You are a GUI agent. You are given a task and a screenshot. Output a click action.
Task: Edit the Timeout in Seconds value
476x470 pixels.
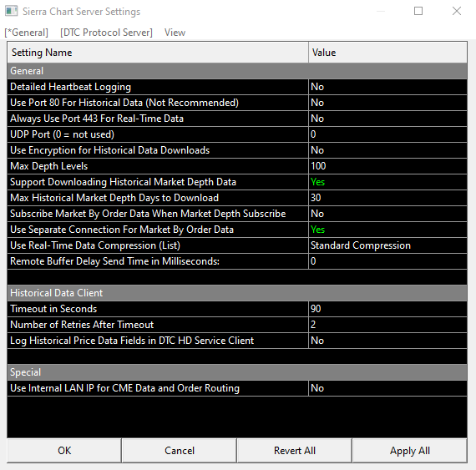coord(387,309)
